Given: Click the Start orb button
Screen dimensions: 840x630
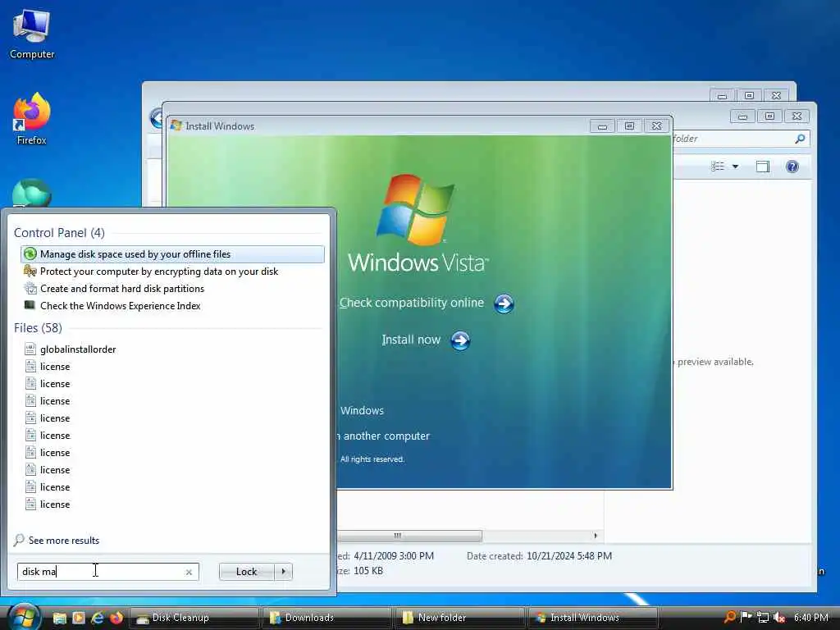Looking at the screenshot, I should click(x=23, y=617).
